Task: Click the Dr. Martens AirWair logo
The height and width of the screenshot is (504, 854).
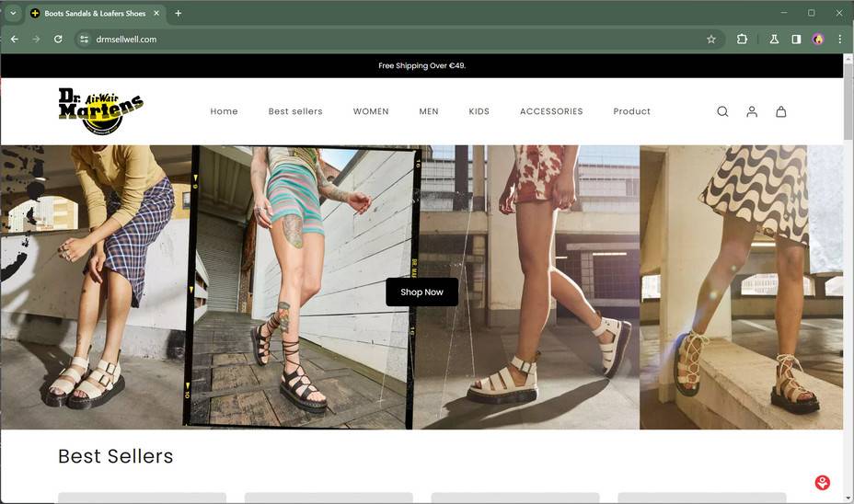Action: [x=100, y=111]
